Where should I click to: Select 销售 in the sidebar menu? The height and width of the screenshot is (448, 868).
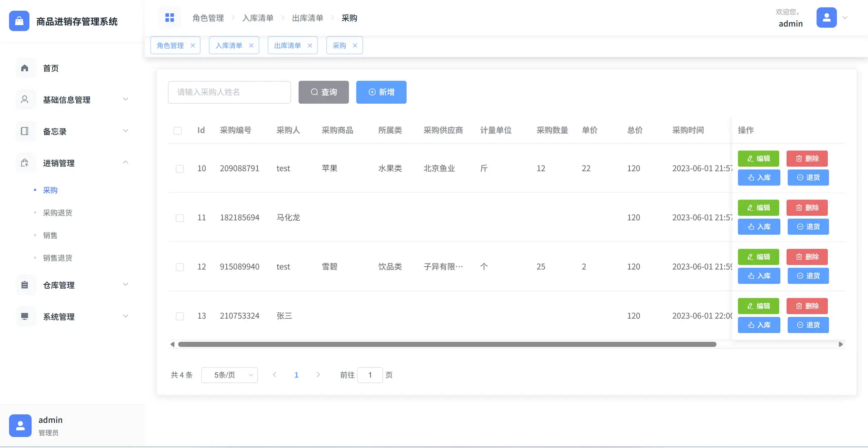point(50,235)
